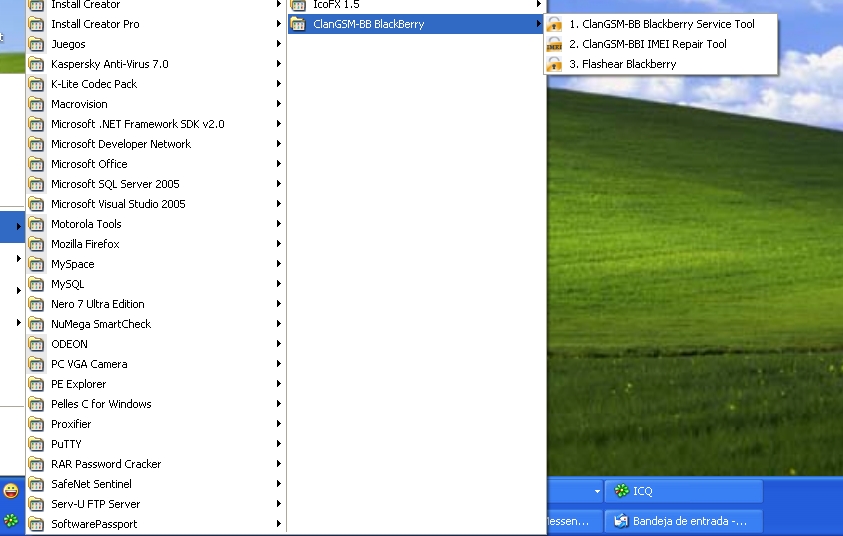
Task: Click the MySQL folder icon
Action: [x=36, y=284]
